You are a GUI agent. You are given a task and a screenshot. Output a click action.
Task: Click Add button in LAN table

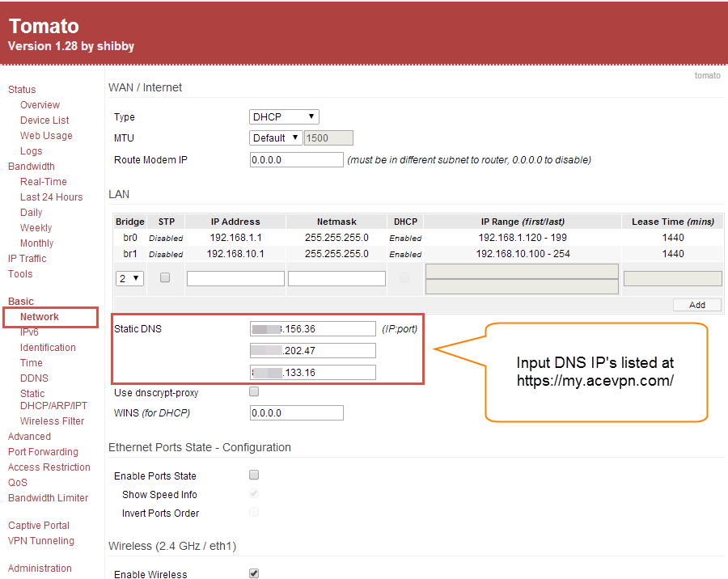[697, 305]
